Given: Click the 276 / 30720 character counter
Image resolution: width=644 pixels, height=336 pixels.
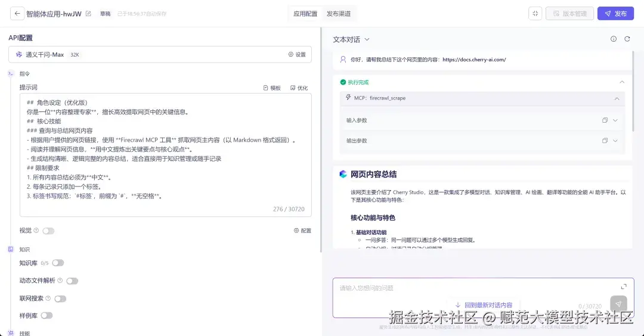Looking at the screenshot, I should click(x=289, y=209).
